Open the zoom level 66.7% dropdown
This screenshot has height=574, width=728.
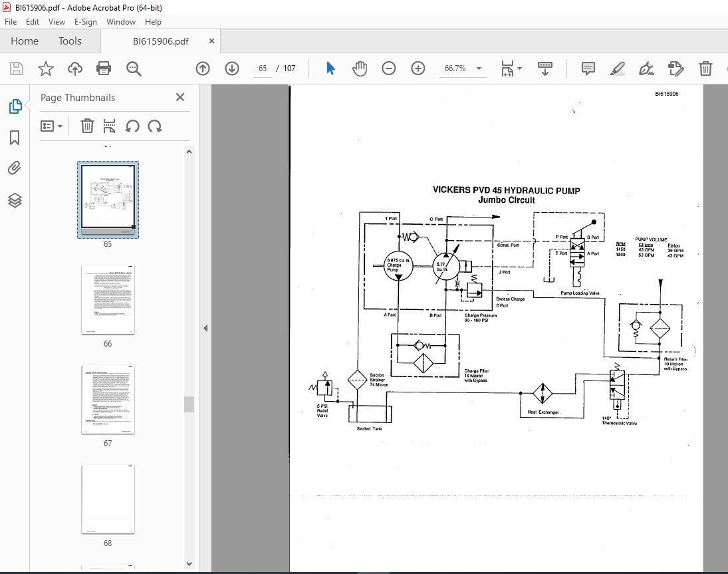tap(479, 69)
